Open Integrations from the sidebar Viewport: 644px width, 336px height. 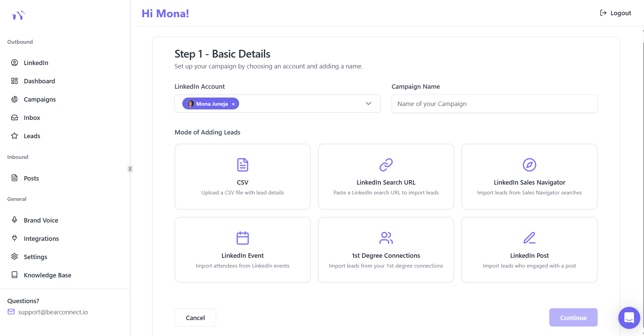pos(41,239)
